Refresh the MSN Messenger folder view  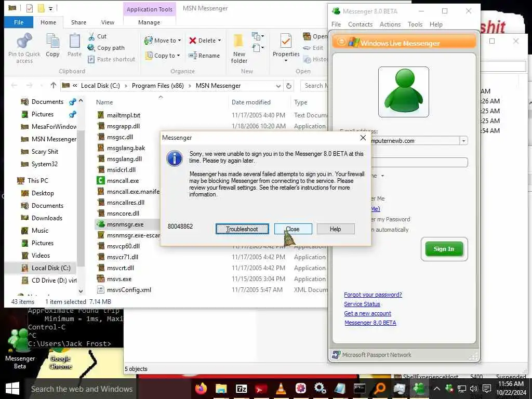pos(289,86)
